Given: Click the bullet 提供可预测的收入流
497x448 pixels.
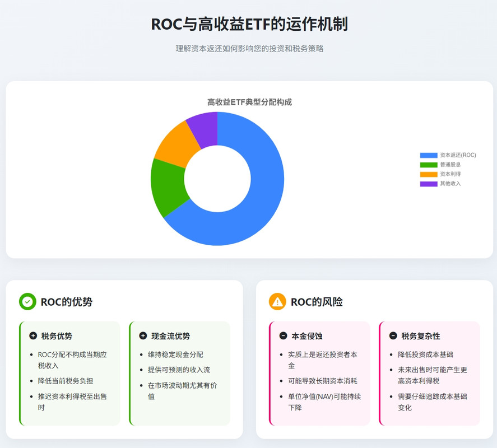Looking at the screenshot, I should [x=179, y=370].
